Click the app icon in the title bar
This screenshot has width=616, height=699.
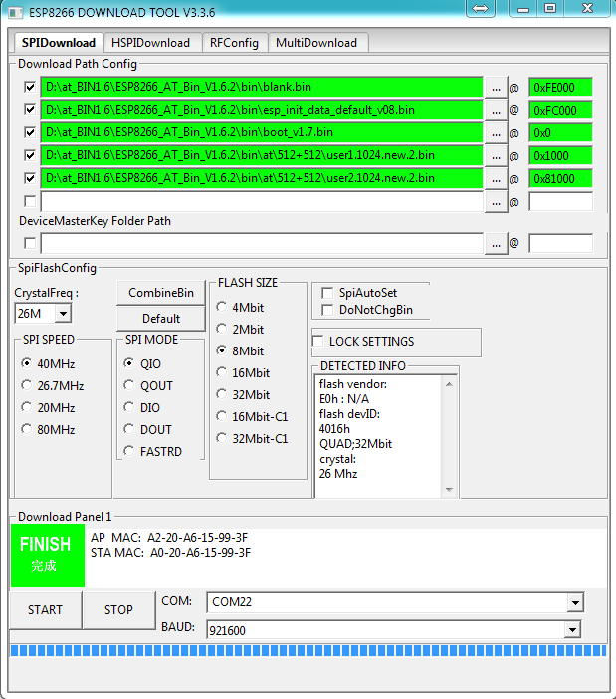[16, 13]
